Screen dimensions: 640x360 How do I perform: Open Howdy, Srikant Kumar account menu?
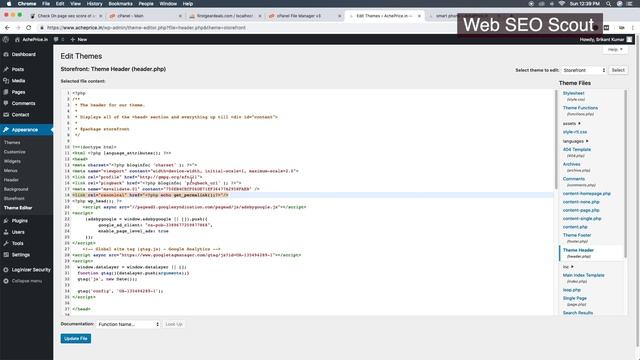[605, 40]
